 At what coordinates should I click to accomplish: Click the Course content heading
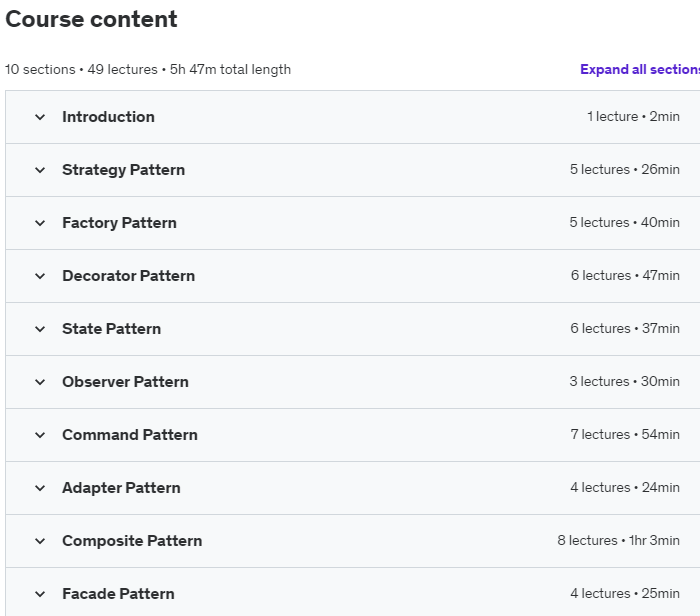[92, 19]
